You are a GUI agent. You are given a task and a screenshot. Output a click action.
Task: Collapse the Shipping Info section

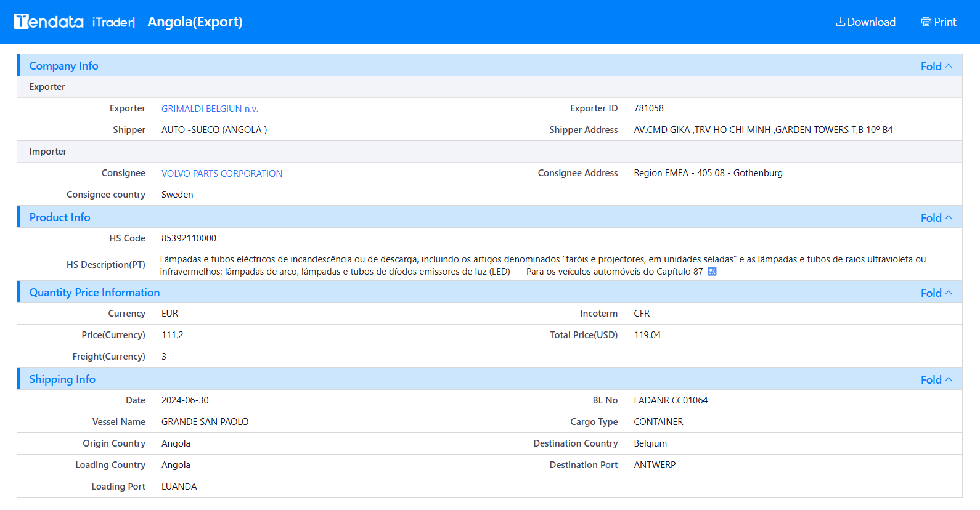[936, 379]
